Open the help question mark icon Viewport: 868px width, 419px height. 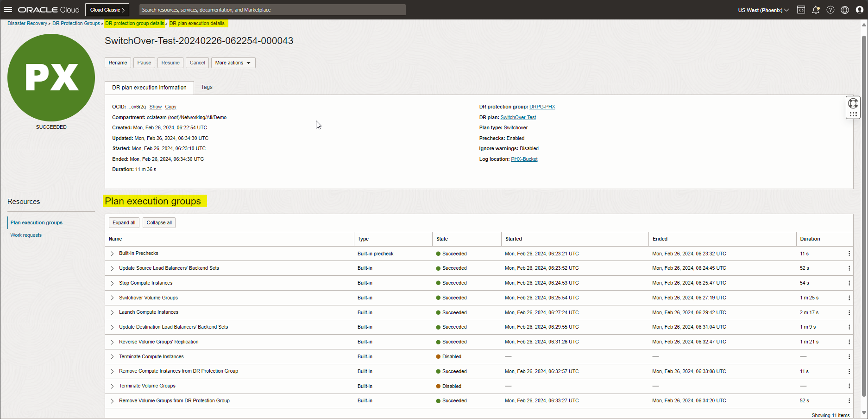830,10
